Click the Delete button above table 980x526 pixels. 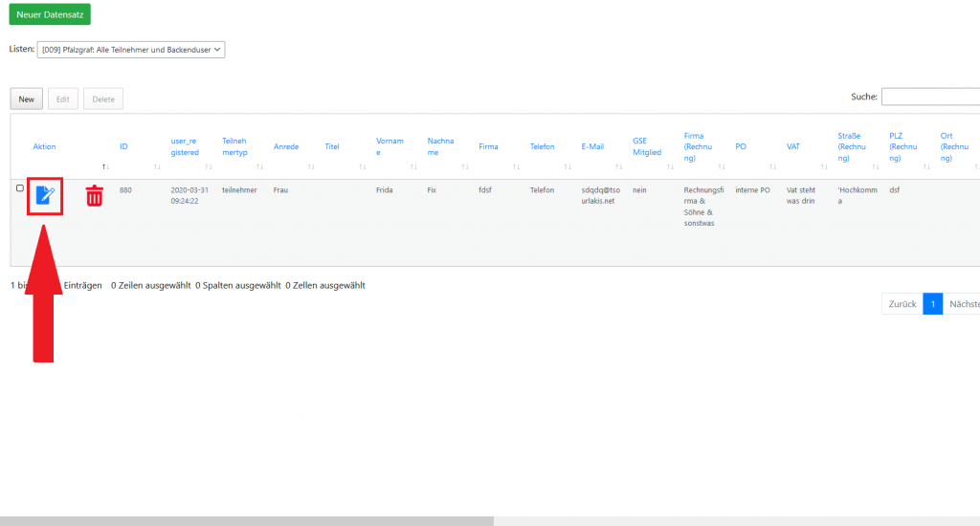[x=103, y=99]
